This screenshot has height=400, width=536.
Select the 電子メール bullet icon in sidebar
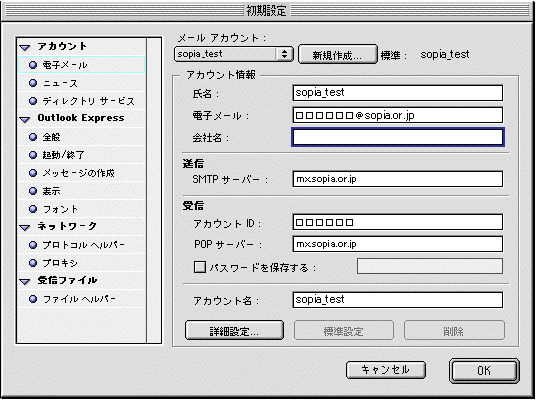tap(33, 65)
